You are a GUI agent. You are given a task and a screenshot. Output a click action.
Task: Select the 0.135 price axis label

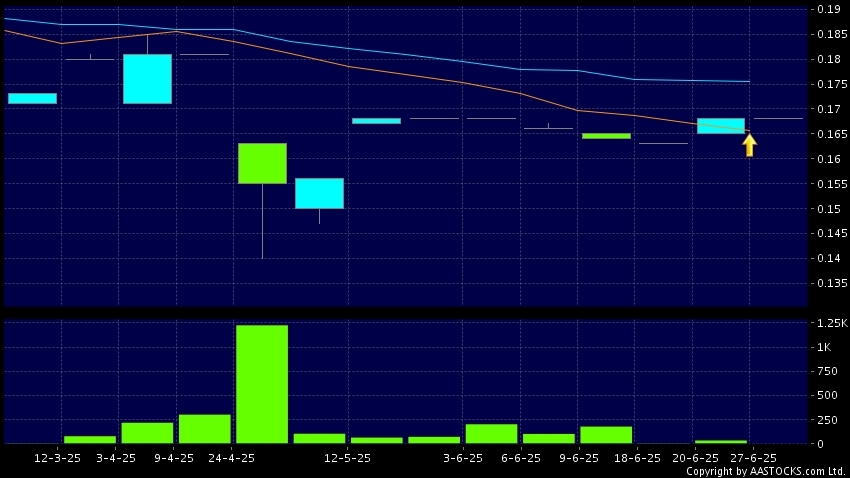(x=832, y=283)
